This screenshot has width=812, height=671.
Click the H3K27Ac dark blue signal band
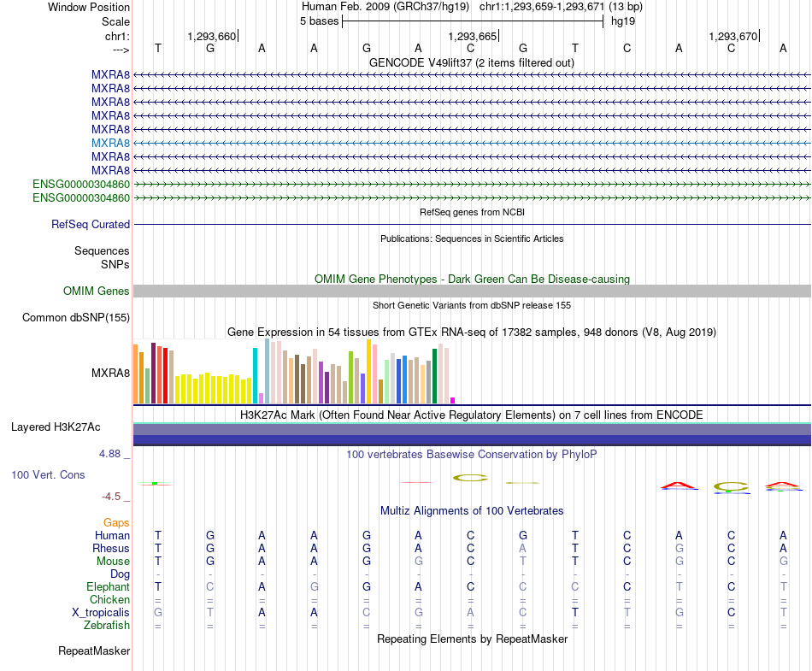[x=472, y=440]
